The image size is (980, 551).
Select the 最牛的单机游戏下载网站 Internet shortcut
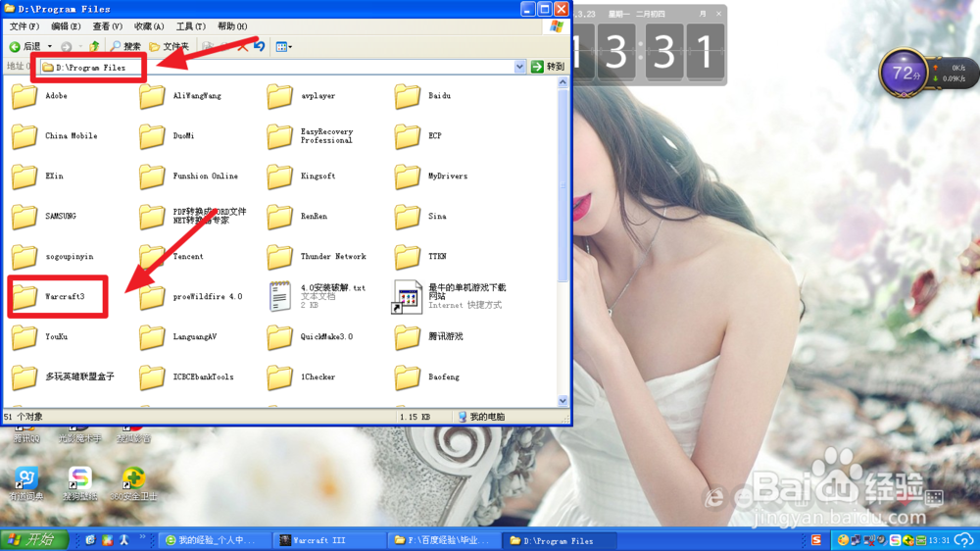coord(451,296)
